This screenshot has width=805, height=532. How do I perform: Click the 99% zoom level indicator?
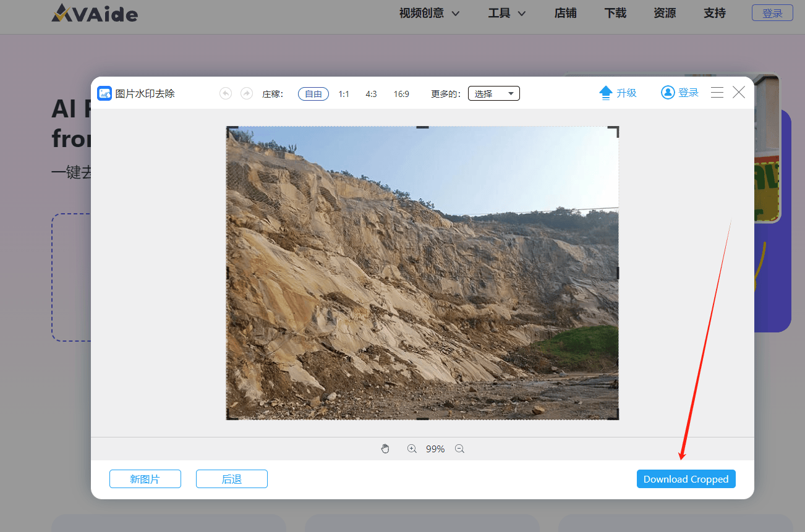(435, 449)
